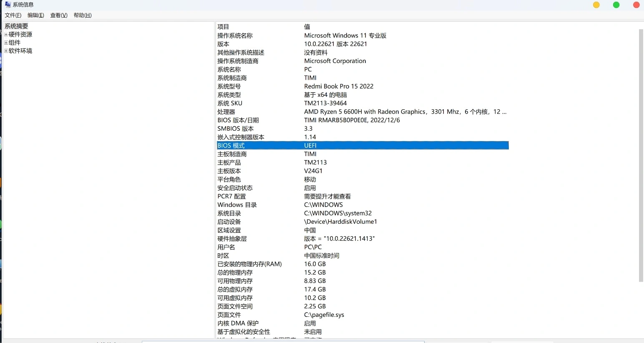The image size is (644, 343).
Task: Click the System Information app icon in title bar
Action: click(8, 5)
